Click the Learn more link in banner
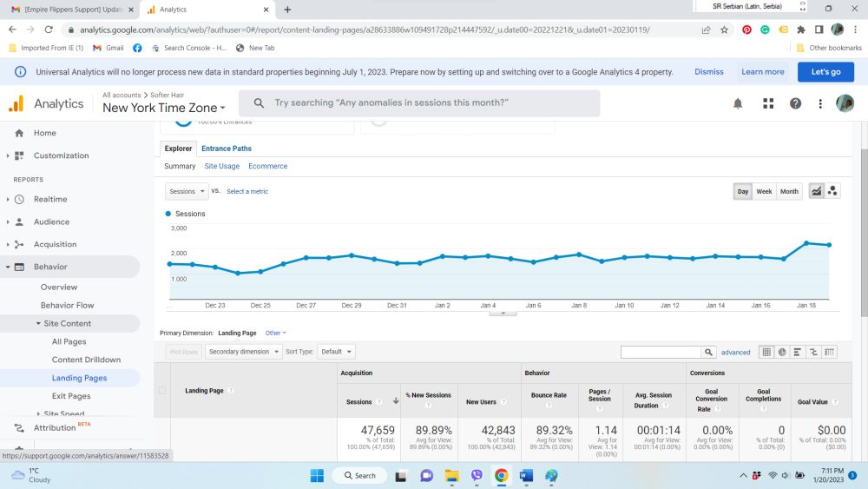Image resolution: width=868 pixels, height=489 pixels. tap(763, 72)
